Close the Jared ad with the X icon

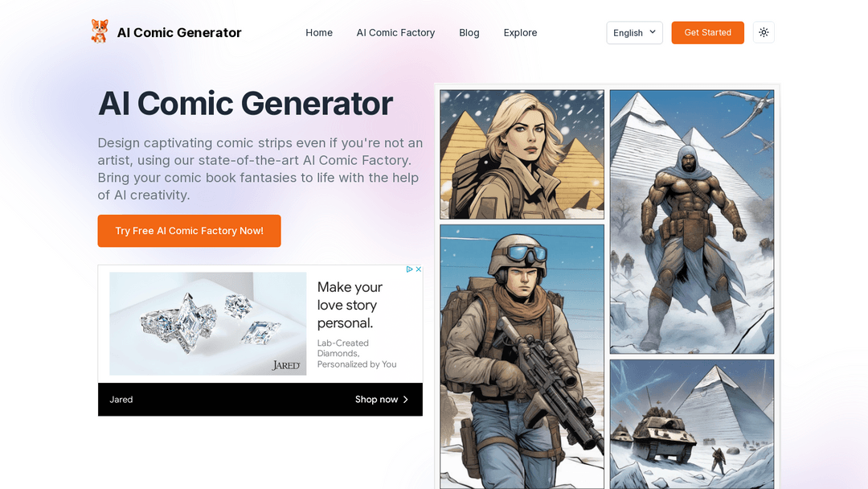(x=419, y=269)
